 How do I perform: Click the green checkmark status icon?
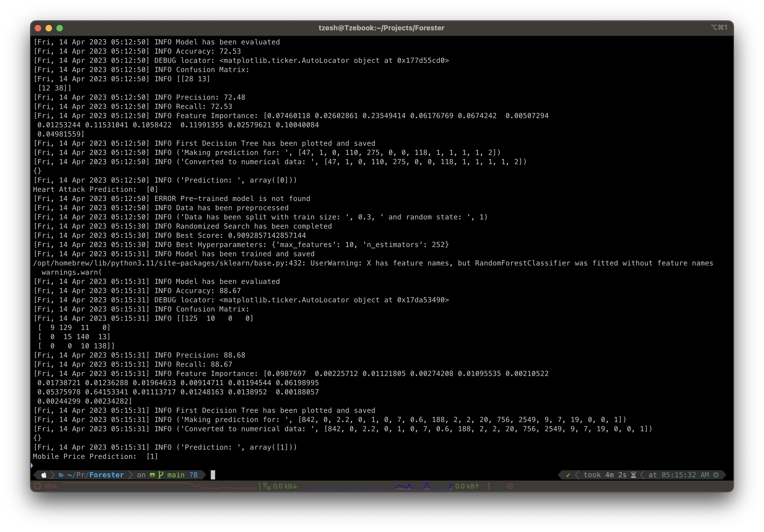tap(568, 475)
